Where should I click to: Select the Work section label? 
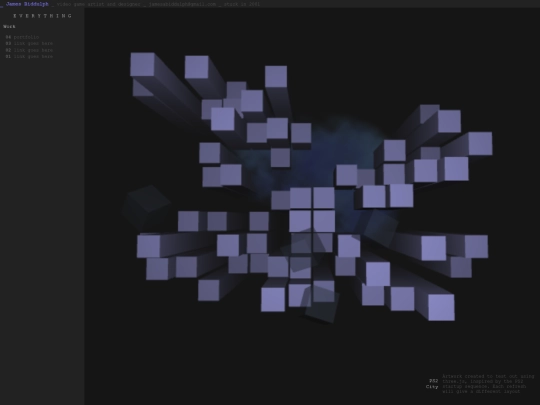pyautogui.click(x=9, y=27)
